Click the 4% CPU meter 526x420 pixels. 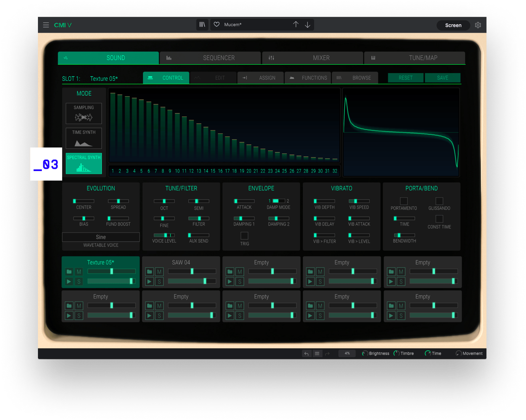(x=347, y=353)
